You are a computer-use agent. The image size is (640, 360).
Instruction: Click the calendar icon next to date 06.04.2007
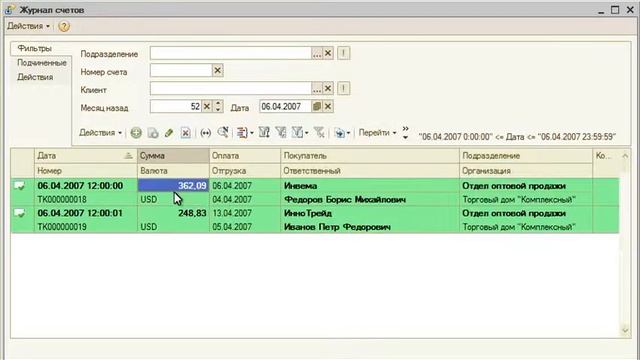click(x=317, y=107)
